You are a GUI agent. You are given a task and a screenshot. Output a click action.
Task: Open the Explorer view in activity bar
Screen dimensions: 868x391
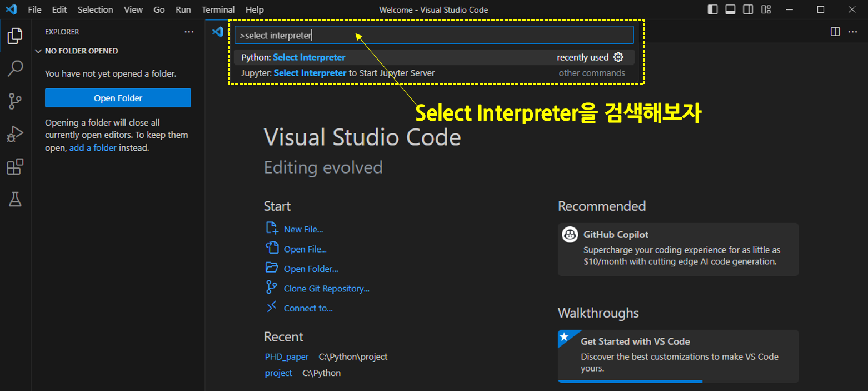click(x=15, y=36)
